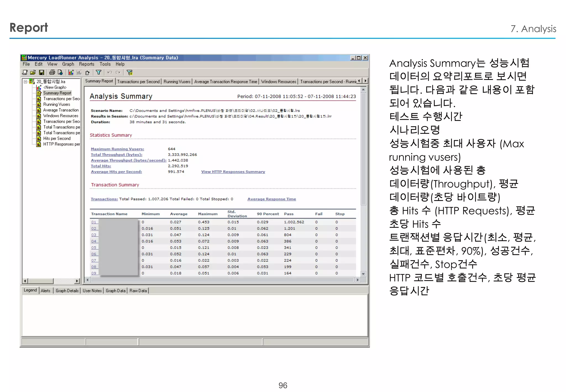Open the Edit menu
This screenshot has height=392, width=566.
coord(39,64)
